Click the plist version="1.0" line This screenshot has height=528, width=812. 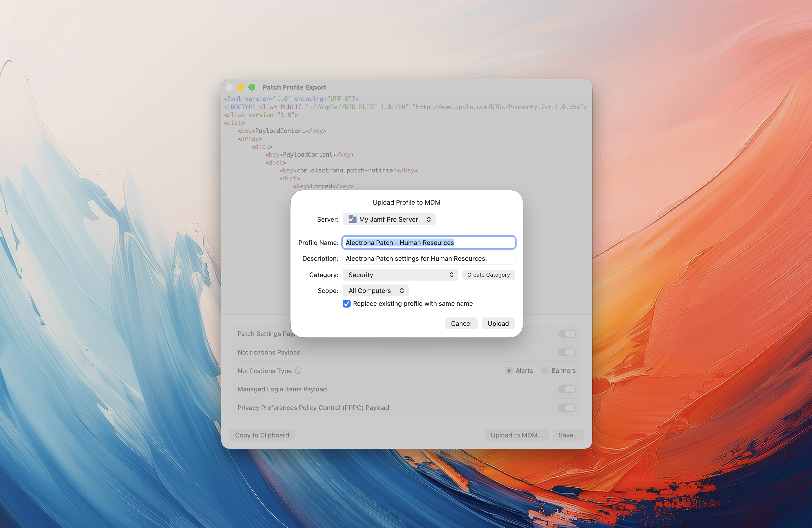pos(261,115)
